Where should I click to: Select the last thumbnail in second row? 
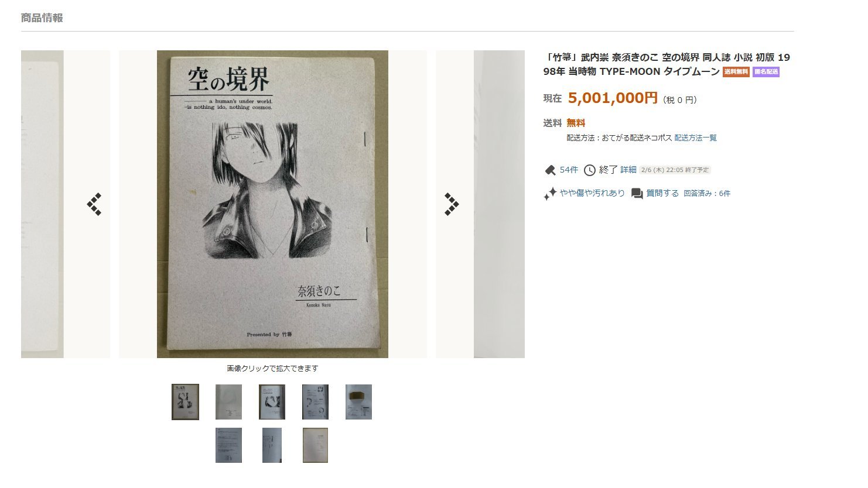[315, 445]
